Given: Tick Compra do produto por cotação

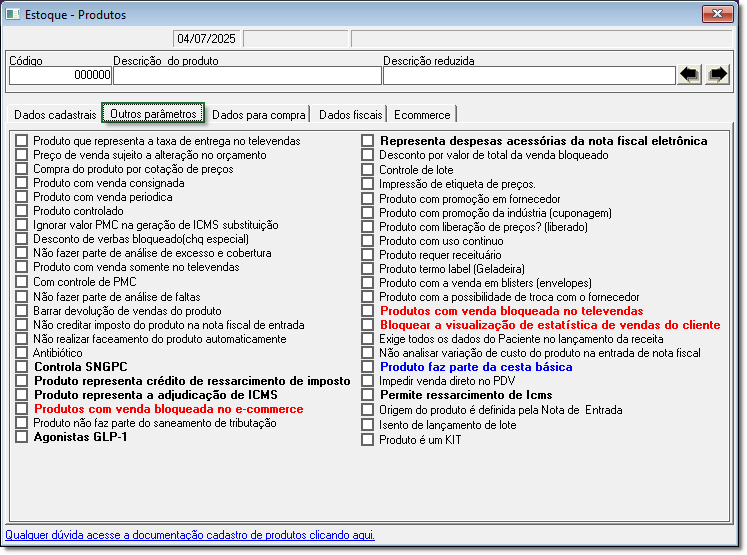Looking at the screenshot, I should coord(21,169).
